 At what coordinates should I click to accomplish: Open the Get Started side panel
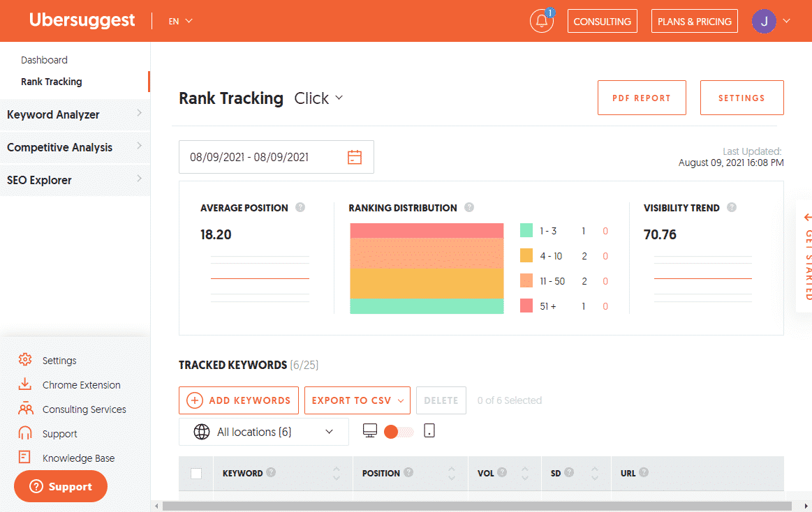[806, 256]
